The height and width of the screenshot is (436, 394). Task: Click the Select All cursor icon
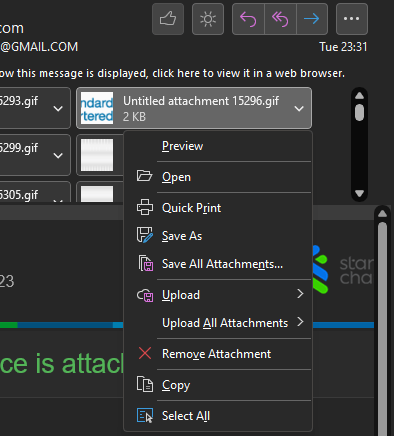coord(145,415)
